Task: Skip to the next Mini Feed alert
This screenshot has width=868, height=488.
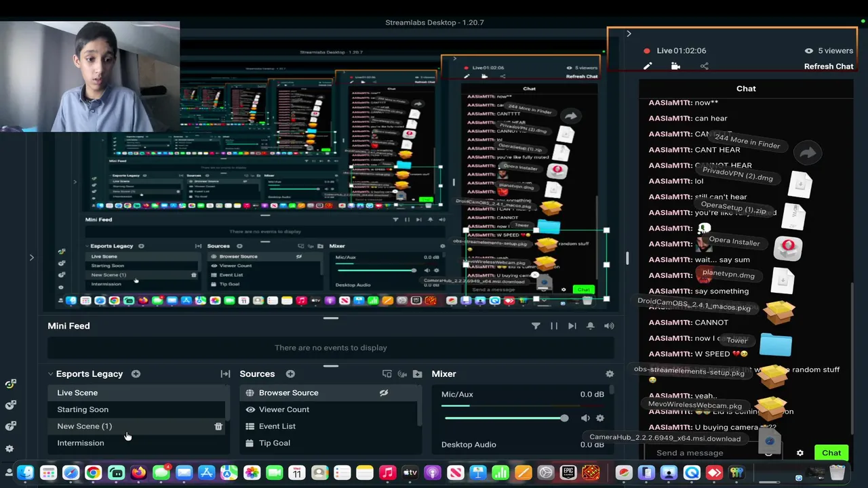Action: (x=572, y=326)
